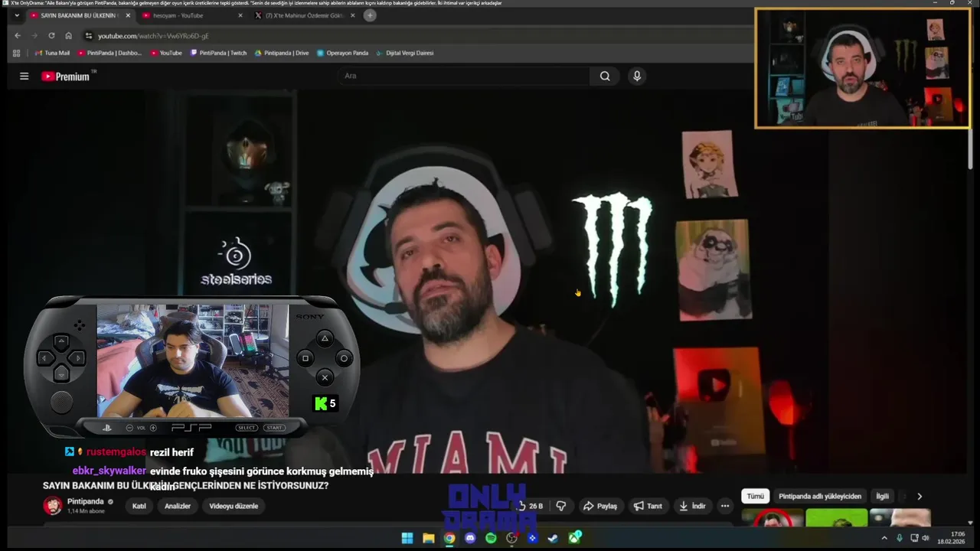Screen dimensions: 980x551
Task: Open the more actions three-dot menu
Action: [724, 506]
